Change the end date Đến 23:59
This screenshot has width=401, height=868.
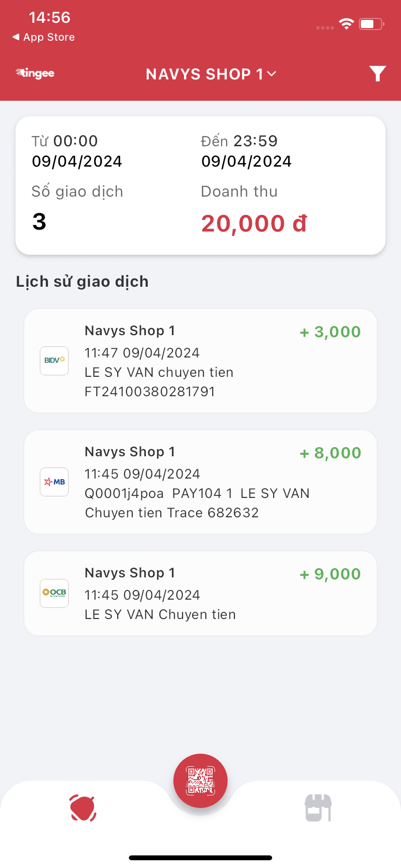(x=247, y=151)
